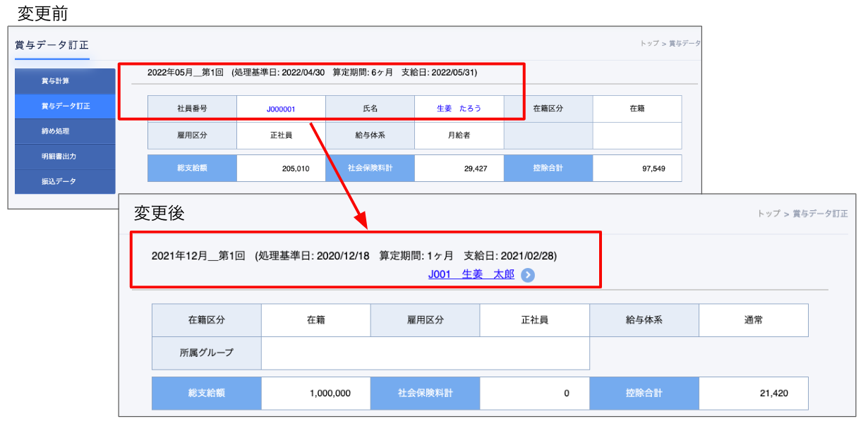The height and width of the screenshot is (433, 868).
Task: Click the employee number link J000001
Action: coord(281,109)
